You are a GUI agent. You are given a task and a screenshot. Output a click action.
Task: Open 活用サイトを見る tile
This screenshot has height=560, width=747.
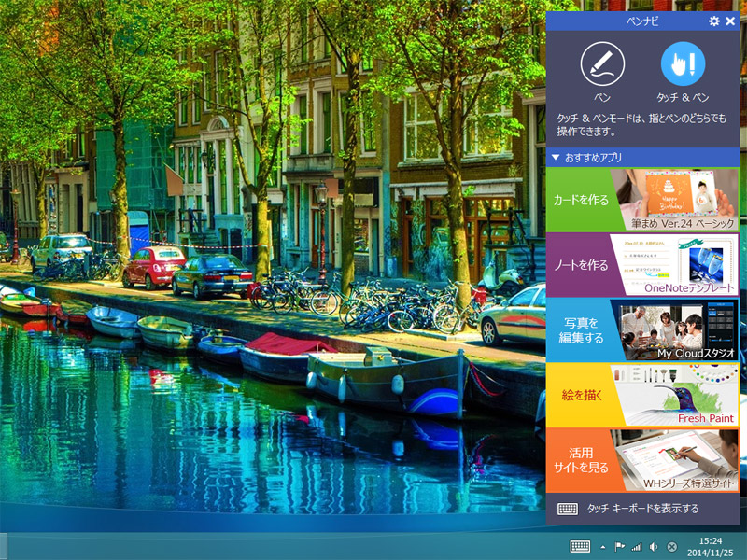(642, 460)
